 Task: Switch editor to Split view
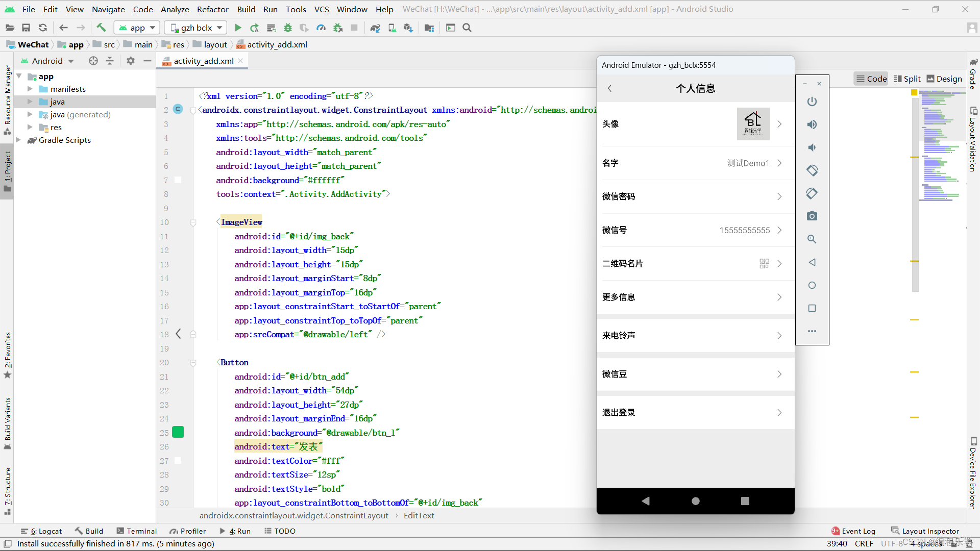907,79
